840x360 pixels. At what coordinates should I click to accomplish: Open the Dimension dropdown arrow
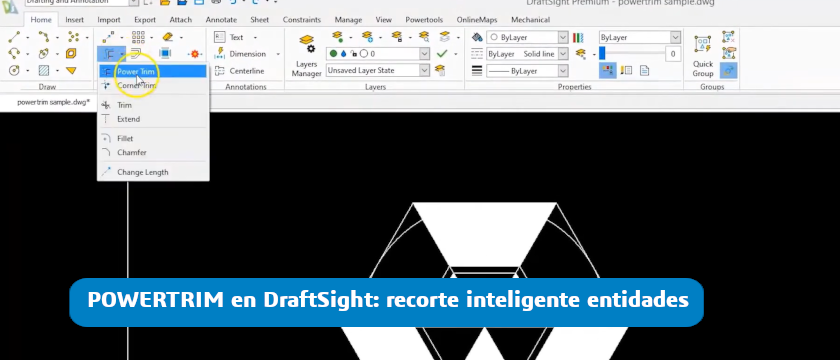point(278,54)
